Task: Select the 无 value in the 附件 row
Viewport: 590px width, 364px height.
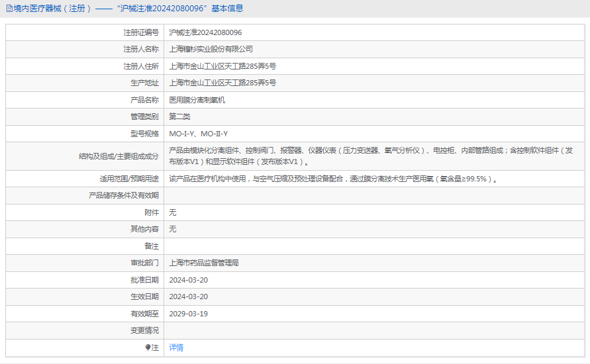Action: coord(172,213)
